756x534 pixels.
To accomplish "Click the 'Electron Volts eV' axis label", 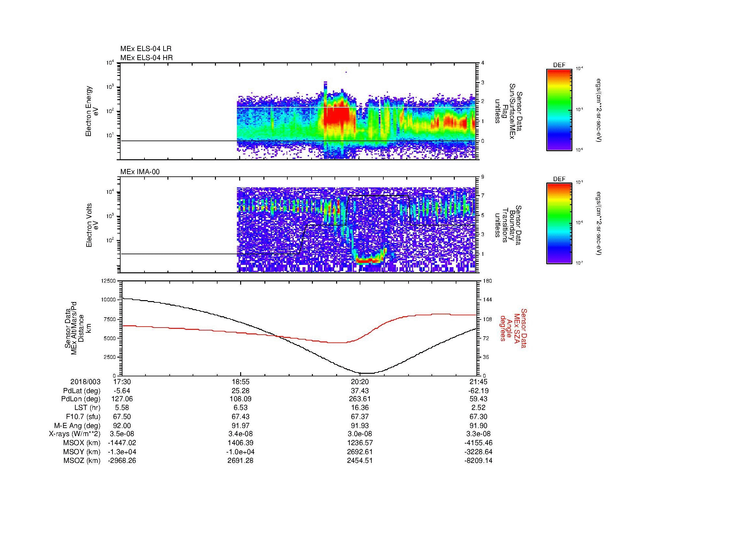I will tap(92, 225).
